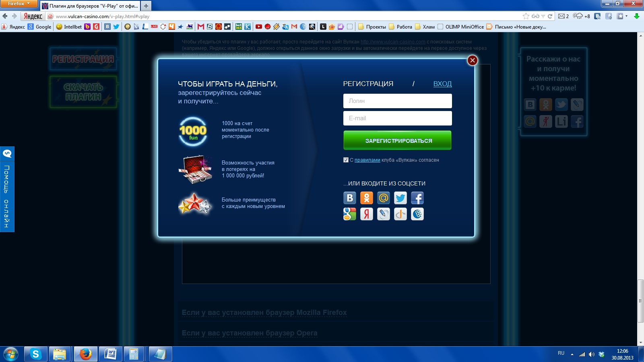The height and width of the screenshot is (362, 644).
Task: Select the V-Play plugin browser tab
Action: pos(90,6)
